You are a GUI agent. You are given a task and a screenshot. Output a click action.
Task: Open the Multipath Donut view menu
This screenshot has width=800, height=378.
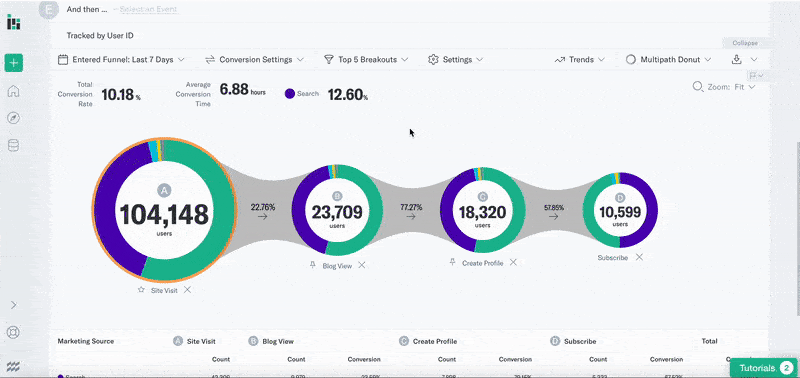[668, 60]
